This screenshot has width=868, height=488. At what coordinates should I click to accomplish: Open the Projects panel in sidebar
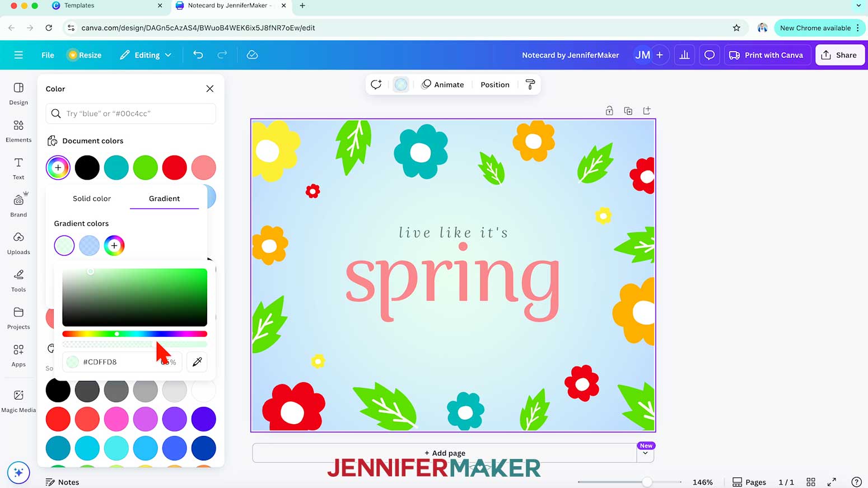click(x=18, y=318)
